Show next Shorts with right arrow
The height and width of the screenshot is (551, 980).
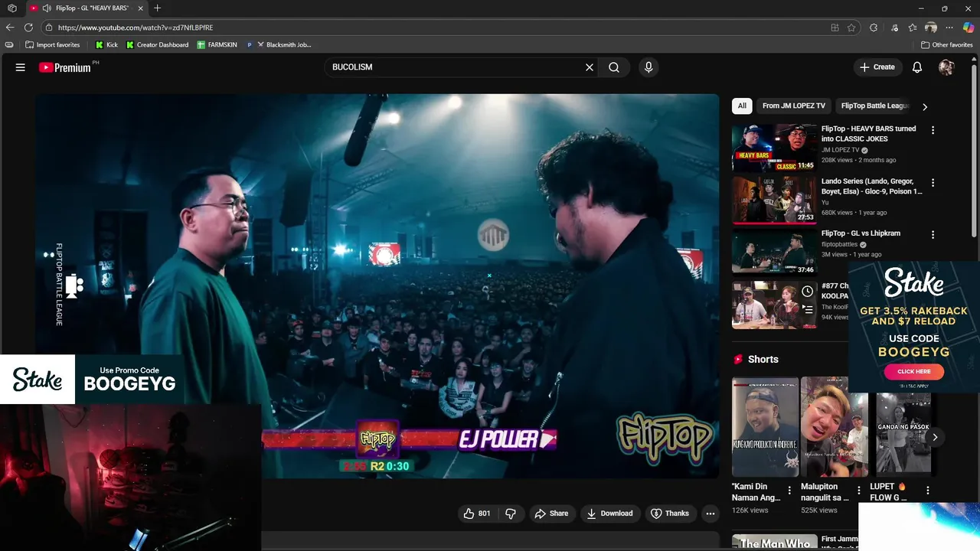click(x=935, y=437)
